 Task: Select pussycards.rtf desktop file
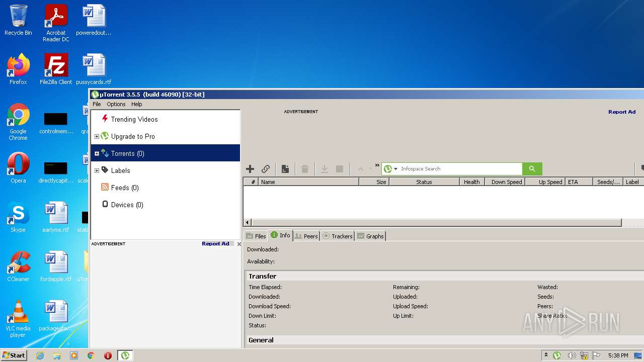tap(94, 69)
